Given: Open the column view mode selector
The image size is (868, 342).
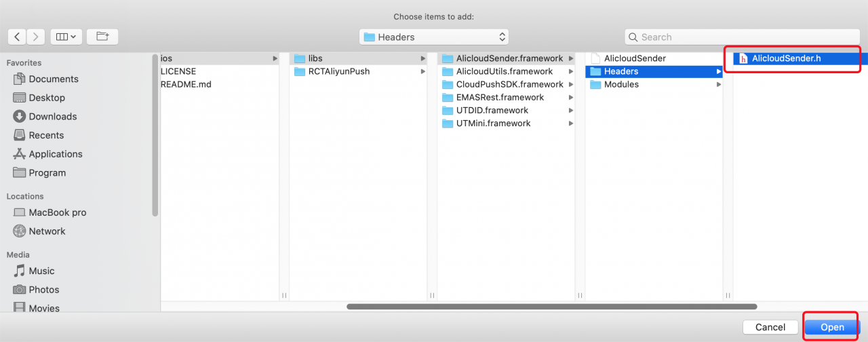Looking at the screenshot, I should (x=66, y=37).
